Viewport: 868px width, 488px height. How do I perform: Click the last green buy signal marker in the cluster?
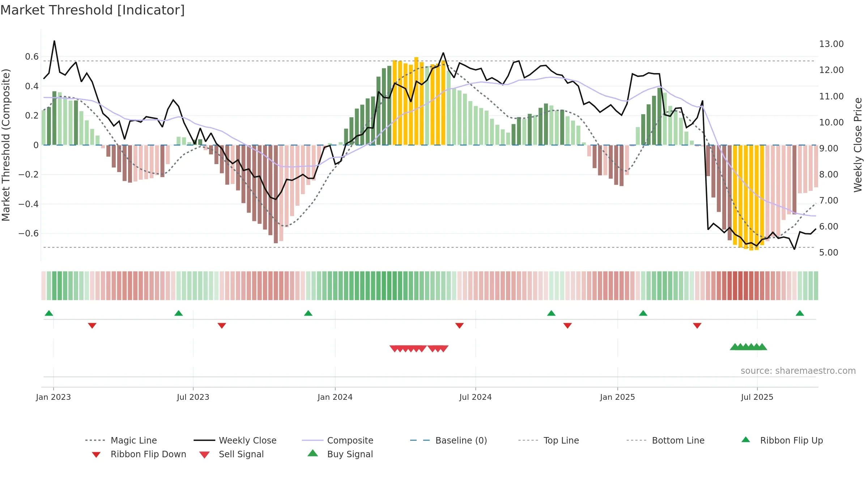click(x=762, y=347)
